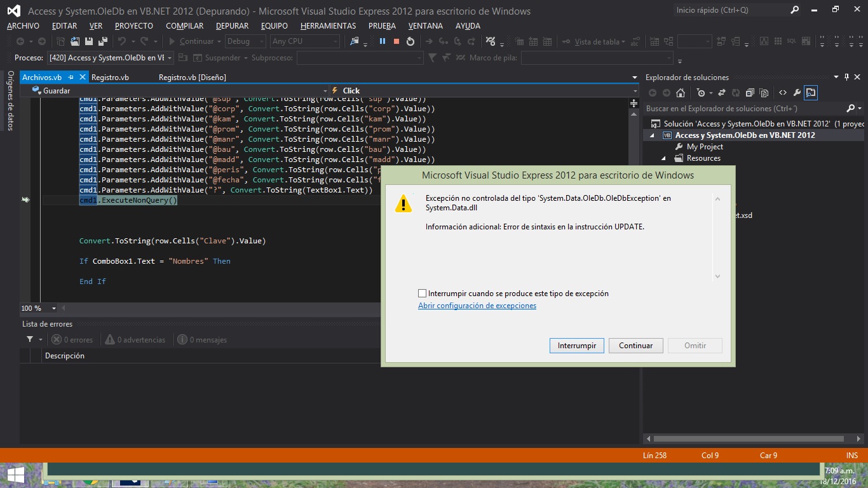This screenshot has width=868, height=488.
Task: Select the My Project tree item
Action: (x=705, y=147)
